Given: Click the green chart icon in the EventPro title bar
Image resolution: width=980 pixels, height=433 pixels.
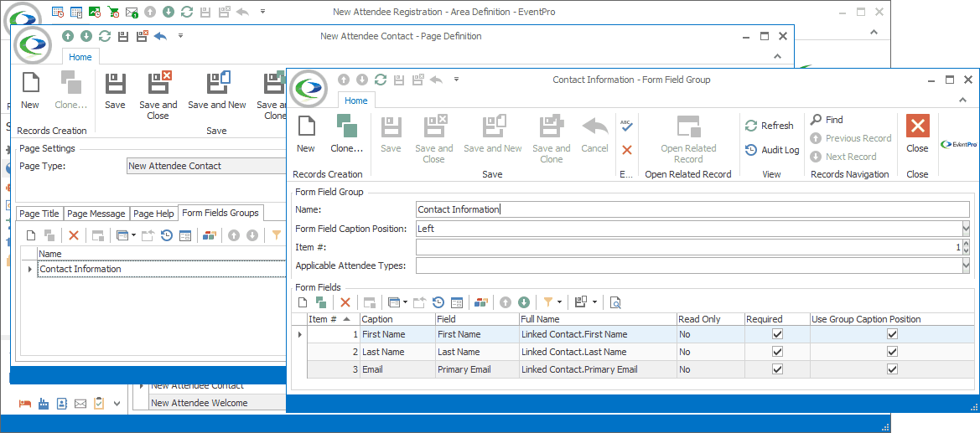Looking at the screenshot, I should 95,11.
